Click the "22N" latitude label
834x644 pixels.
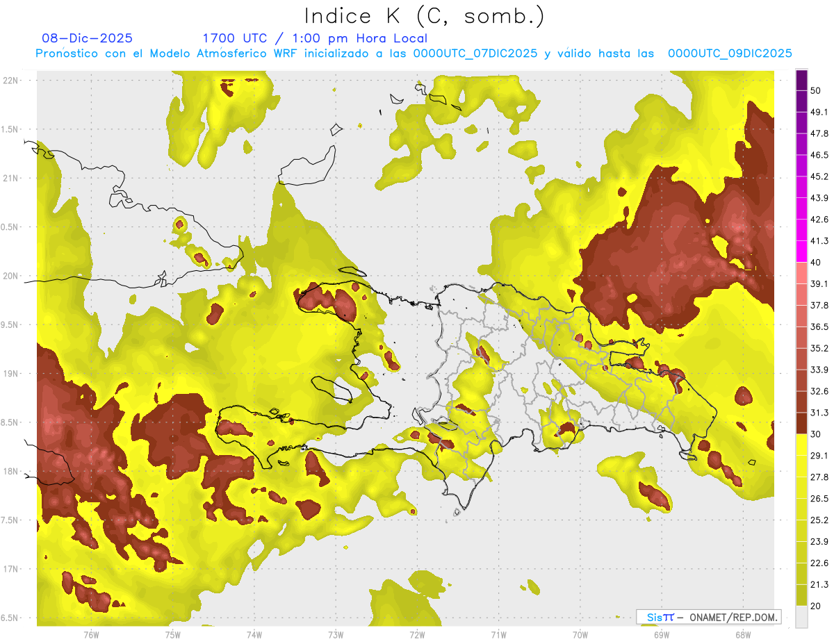coord(10,81)
